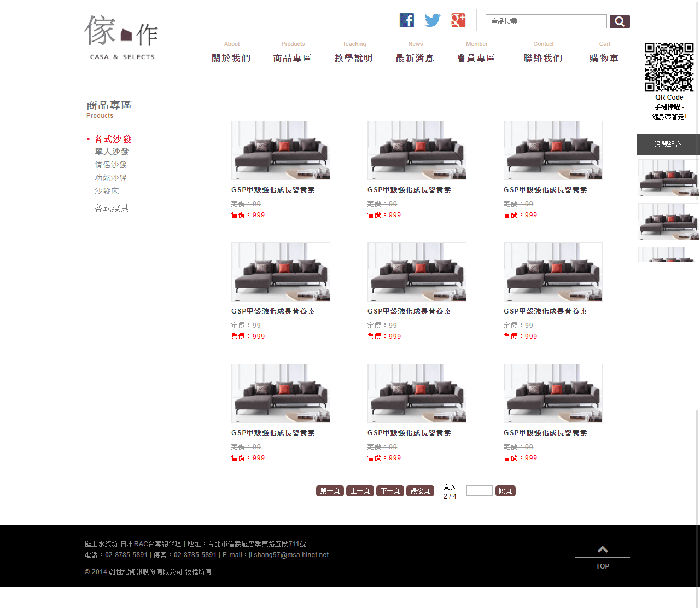Open right sofa thumbnail in third row
Screen dimensions: 700x614
point(553,393)
